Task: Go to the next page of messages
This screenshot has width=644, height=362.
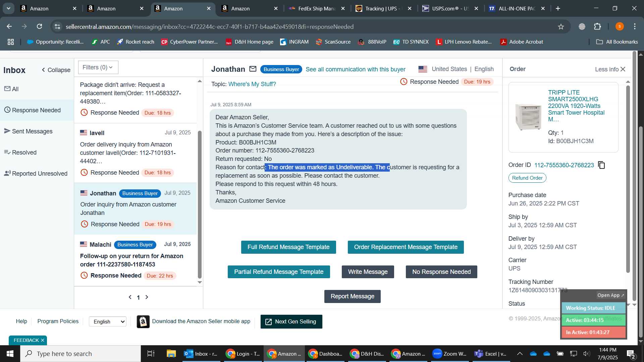Action: (147, 297)
